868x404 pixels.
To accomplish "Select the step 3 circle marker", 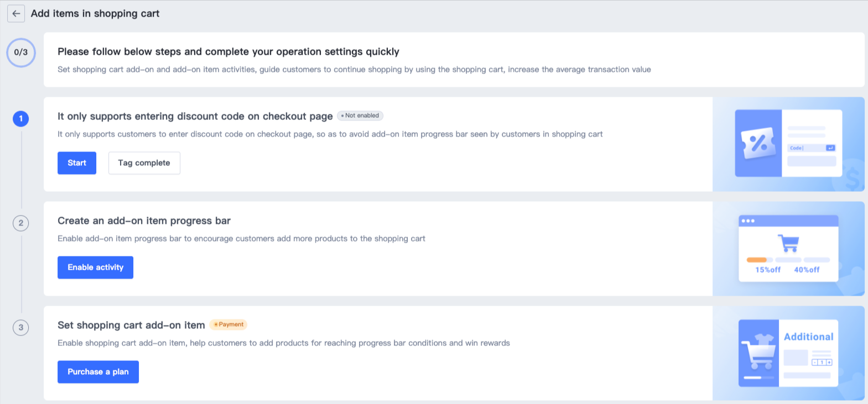I will coord(21,327).
